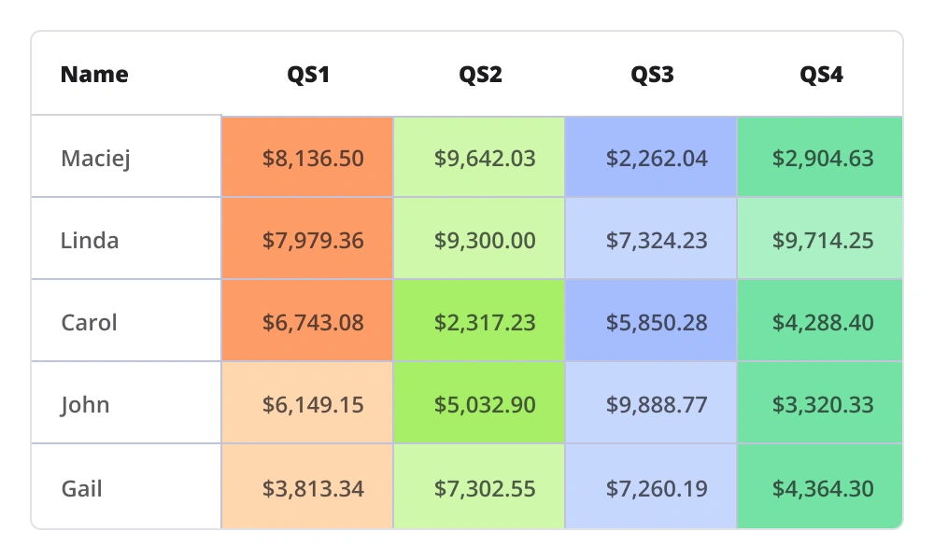This screenshot has height=560, width=934.
Task: Select the $9,714.25 cell for Linda
Action: coord(823,241)
